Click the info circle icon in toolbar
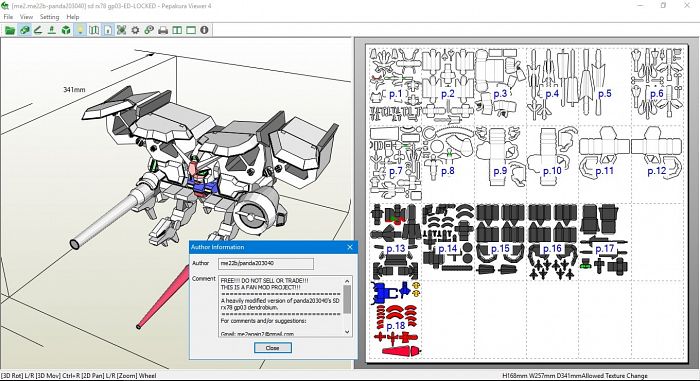Screen dimensions: 700x381 tap(204, 30)
